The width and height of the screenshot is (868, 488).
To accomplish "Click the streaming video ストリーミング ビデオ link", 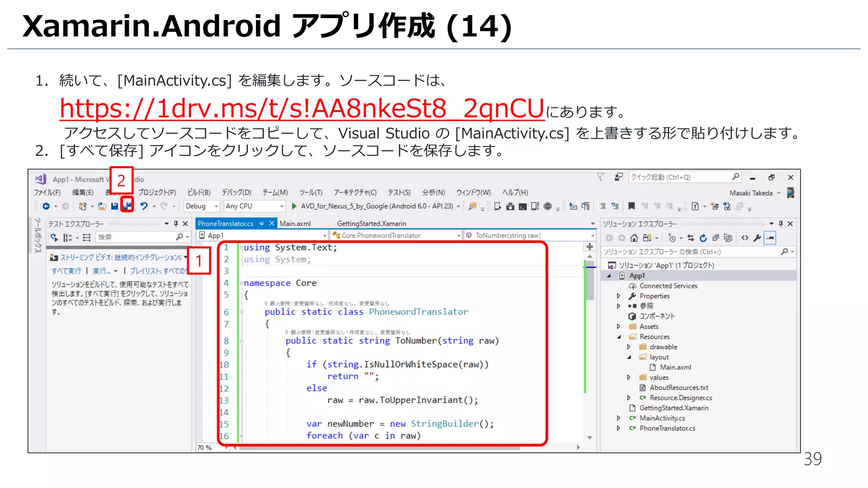I will point(121,257).
